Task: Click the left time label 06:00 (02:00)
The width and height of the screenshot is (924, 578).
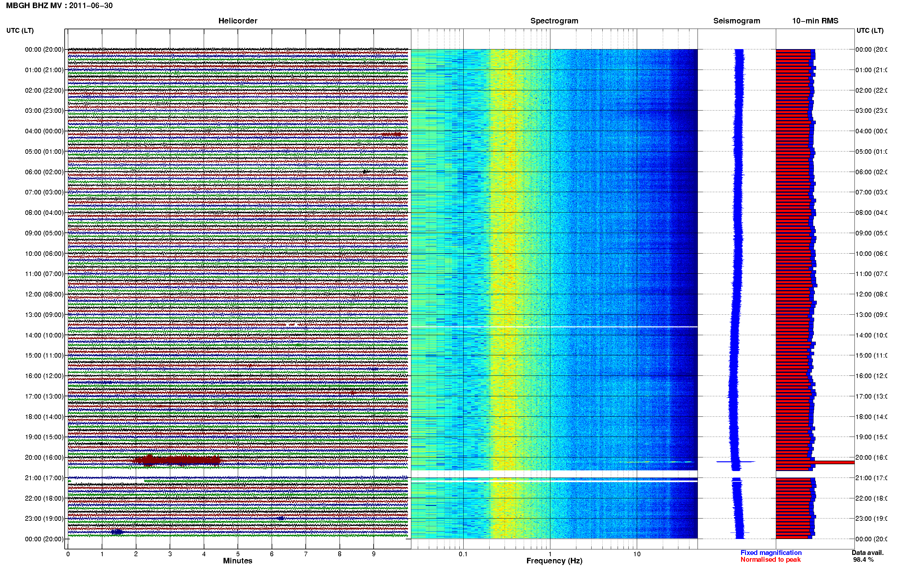Action: (44, 172)
